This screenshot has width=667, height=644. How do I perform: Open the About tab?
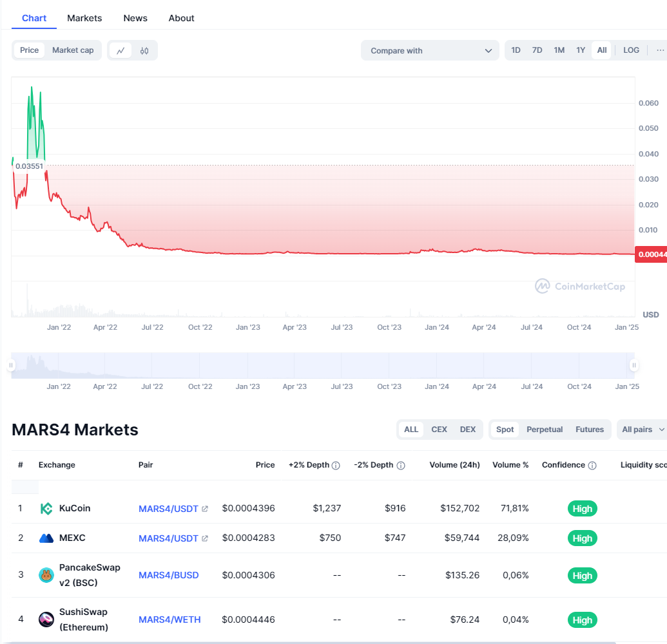coord(181,18)
